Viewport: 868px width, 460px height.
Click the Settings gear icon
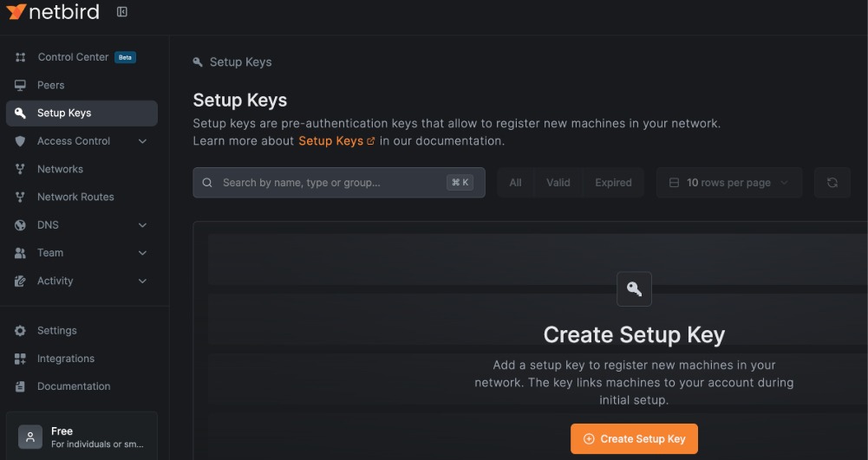pos(21,331)
